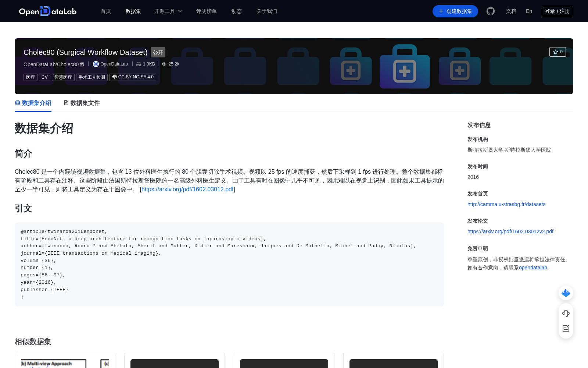Image resolution: width=588 pixels, height=368 pixels.
Task: Click the 医疗 tag
Action: pos(31,77)
